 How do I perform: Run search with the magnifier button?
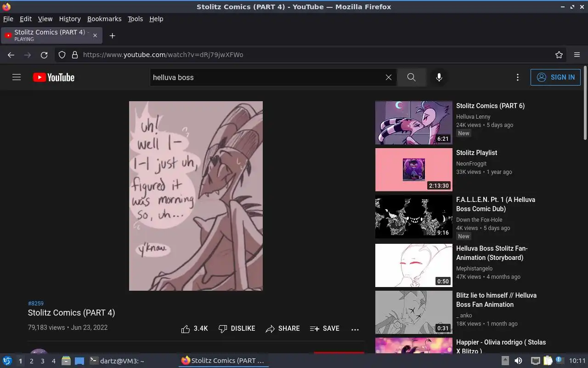click(x=411, y=77)
